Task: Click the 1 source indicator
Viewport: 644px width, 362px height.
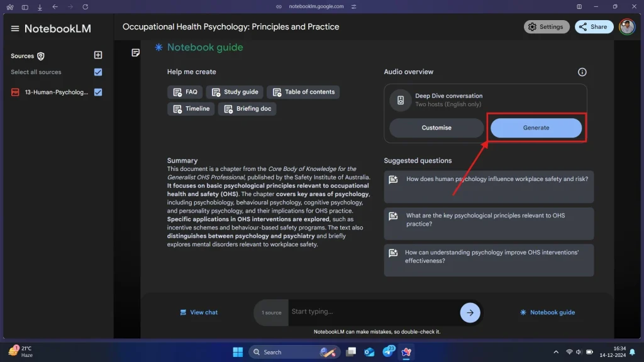Action: pos(272,313)
